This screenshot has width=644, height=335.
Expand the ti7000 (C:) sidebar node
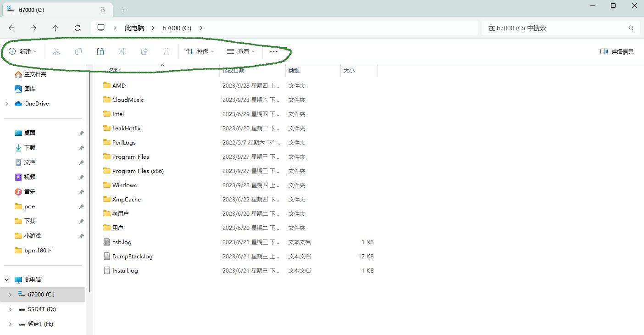pos(10,295)
